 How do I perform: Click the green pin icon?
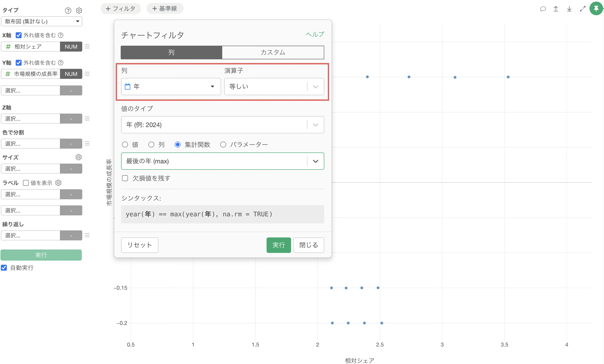click(596, 9)
